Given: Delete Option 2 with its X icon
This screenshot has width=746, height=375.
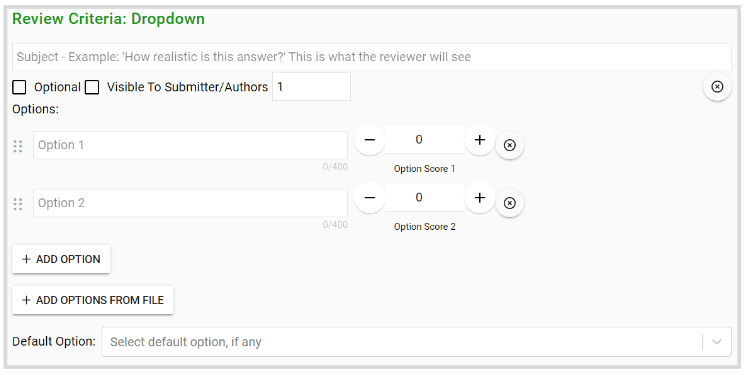Looking at the screenshot, I should pos(510,203).
